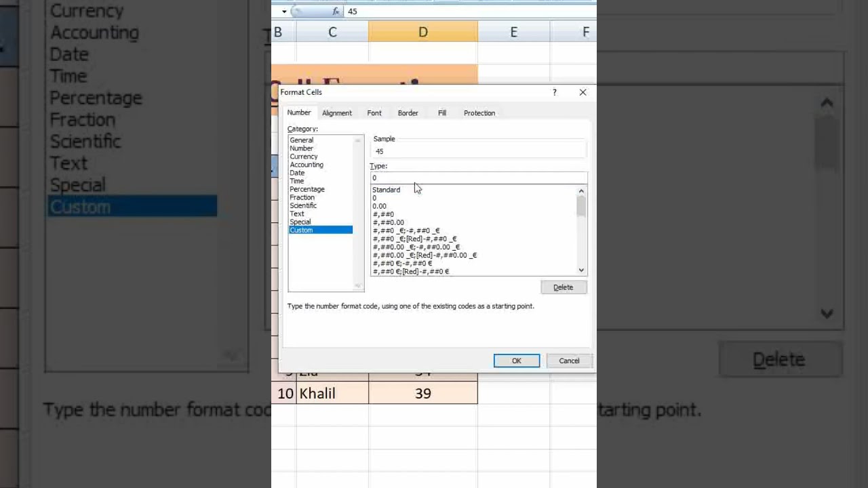Click the highlighted Custom category in the dialog
The height and width of the screenshot is (488, 868).
321,230
